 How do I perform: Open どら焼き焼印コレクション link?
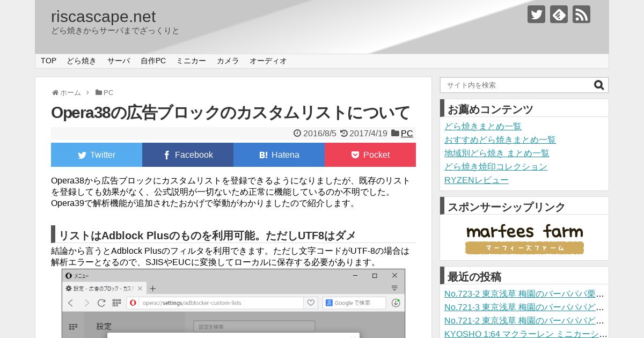point(496,167)
